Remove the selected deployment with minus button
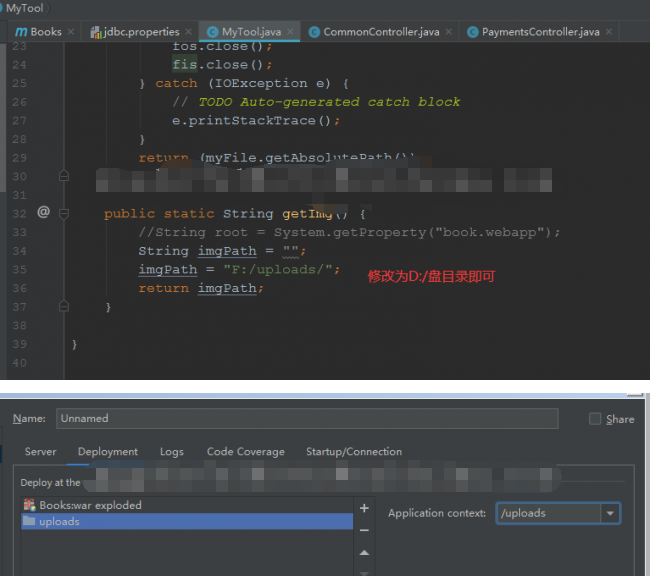 [x=364, y=530]
